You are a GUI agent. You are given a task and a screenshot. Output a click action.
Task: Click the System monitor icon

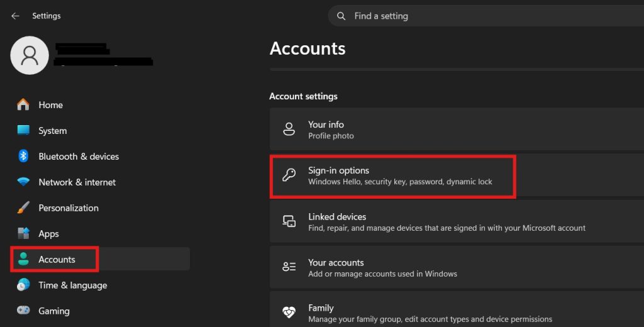tap(23, 130)
